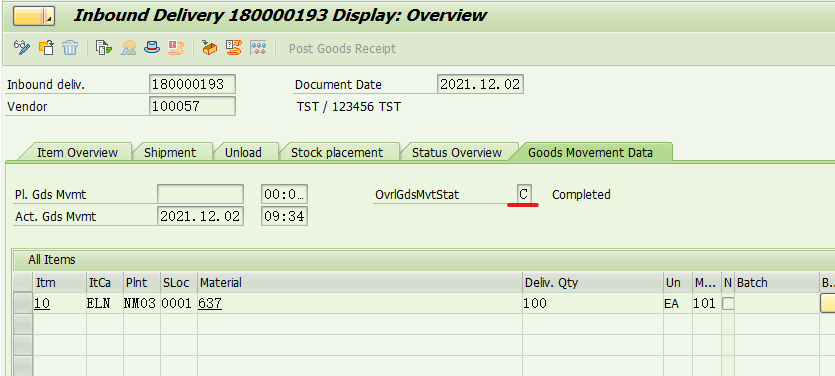Click the Other Inbound Delivery icon

[47, 48]
